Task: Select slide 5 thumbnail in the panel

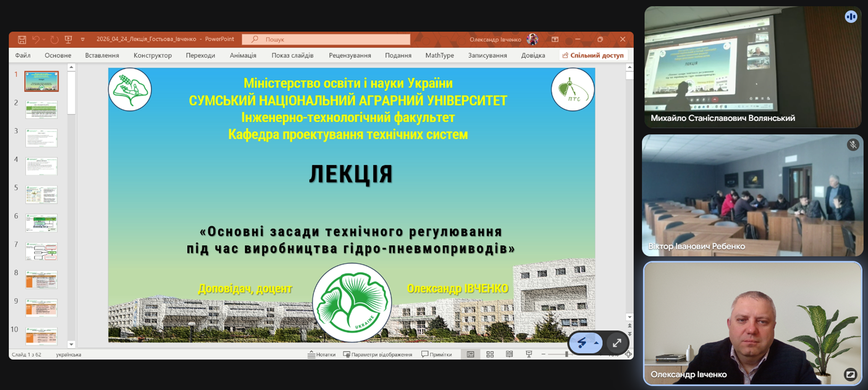Action: [x=41, y=194]
